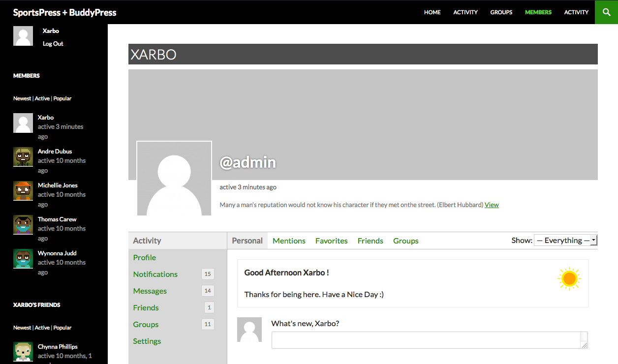Sort Members widget by Active
Screen dimensions: 618x364
(42, 98)
